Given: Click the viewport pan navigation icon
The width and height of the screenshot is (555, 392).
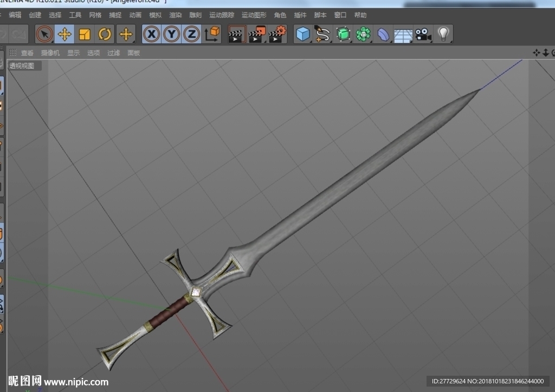Looking at the screenshot, I should click(536, 53).
